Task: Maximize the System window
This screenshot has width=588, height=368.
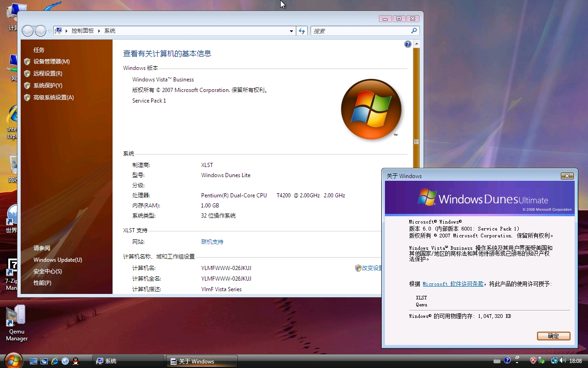Action: click(x=399, y=19)
